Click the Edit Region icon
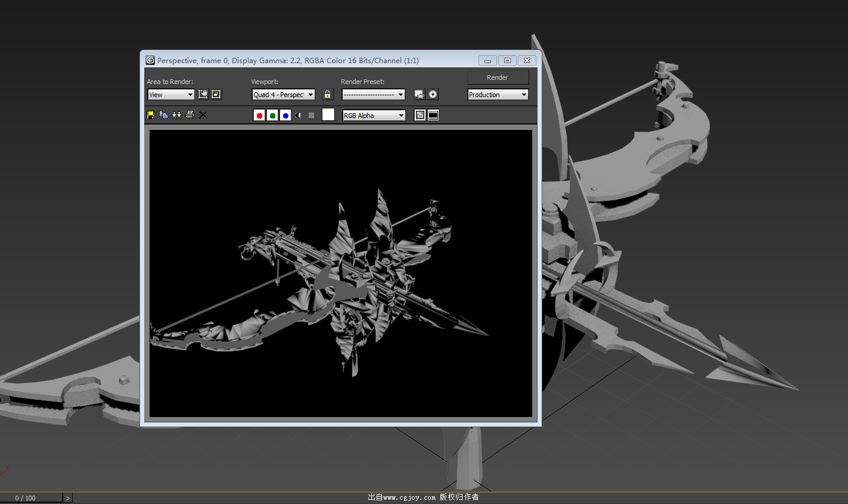The height and width of the screenshot is (504, 848). pos(203,94)
